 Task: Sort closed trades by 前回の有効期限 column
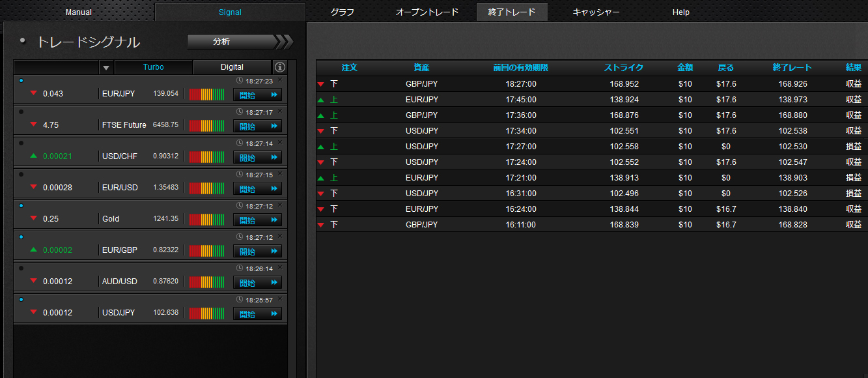tap(520, 68)
